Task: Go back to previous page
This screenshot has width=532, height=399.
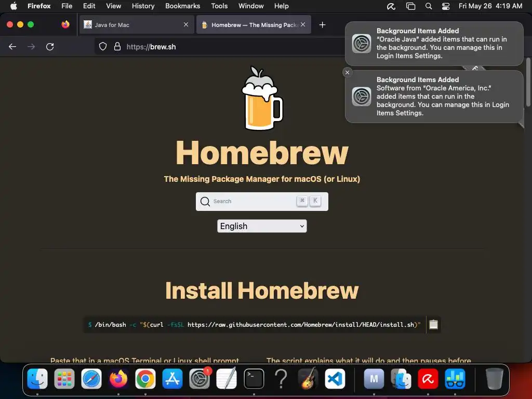Action: (x=12, y=47)
